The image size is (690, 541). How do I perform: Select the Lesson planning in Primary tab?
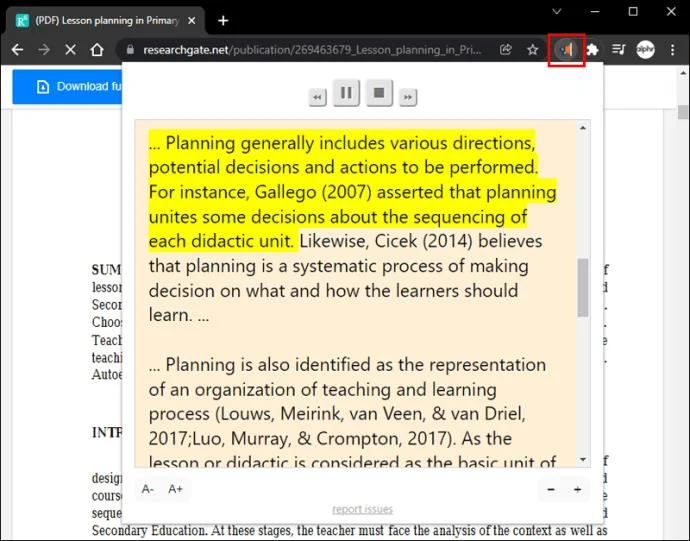pos(105,21)
